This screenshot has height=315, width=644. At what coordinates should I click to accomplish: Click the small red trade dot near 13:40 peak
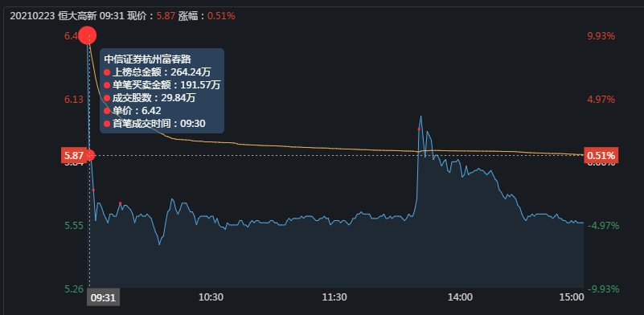tap(419, 129)
